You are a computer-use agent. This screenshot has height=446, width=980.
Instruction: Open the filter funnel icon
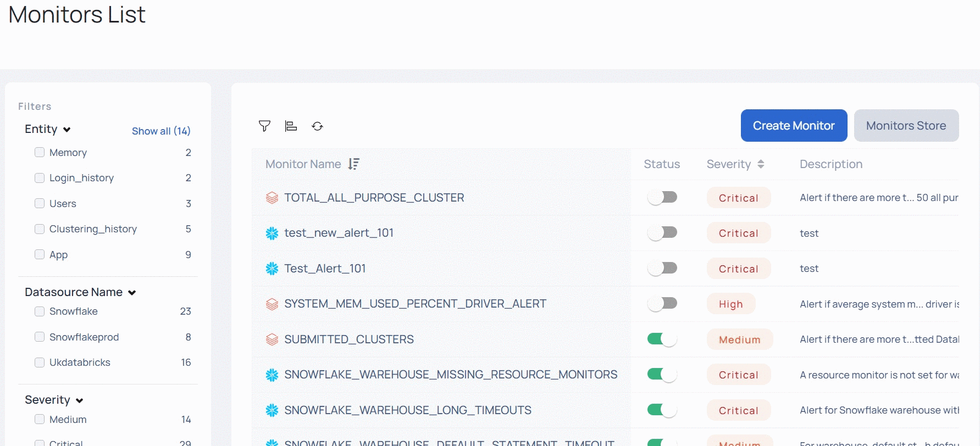[x=264, y=126]
